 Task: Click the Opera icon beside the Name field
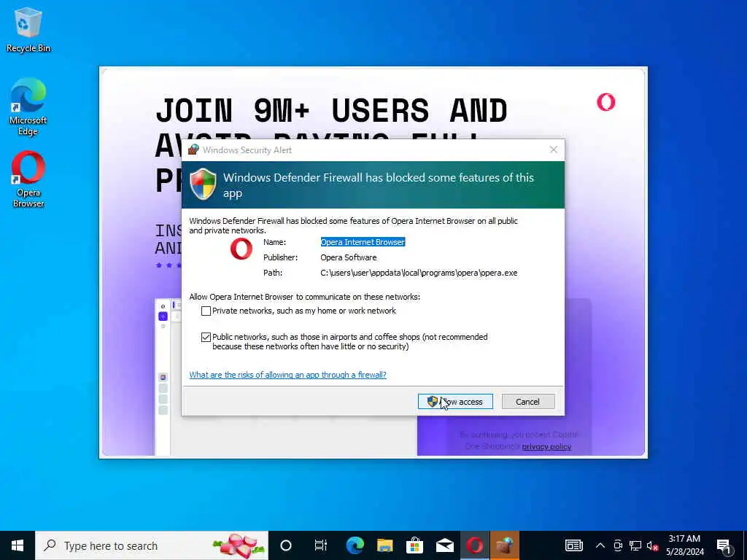(x=241, y=249)
